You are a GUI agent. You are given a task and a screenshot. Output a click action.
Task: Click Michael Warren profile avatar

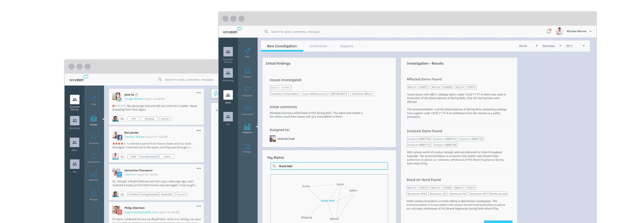point(559,31)
